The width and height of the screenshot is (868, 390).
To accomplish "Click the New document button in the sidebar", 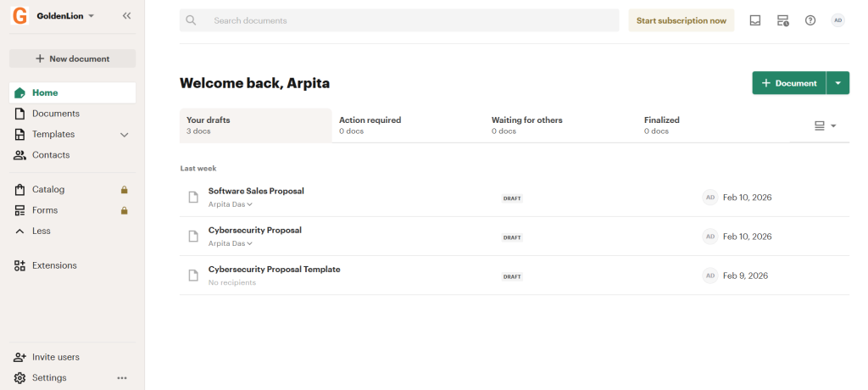I will coord(73,58).
